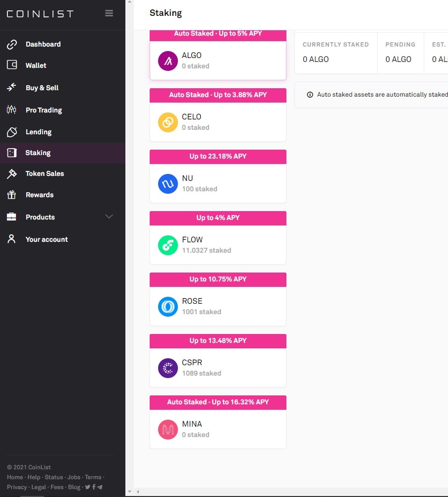Screen dimensions: 448x497
Task: Click the Lending icon in the sidebar
Action: [x=12, y=132]
